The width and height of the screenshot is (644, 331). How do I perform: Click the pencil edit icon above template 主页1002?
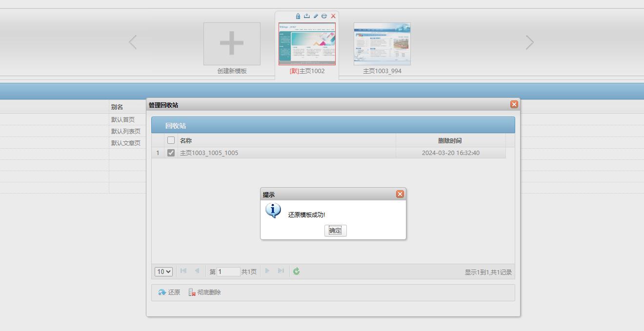tap(316, 16)
